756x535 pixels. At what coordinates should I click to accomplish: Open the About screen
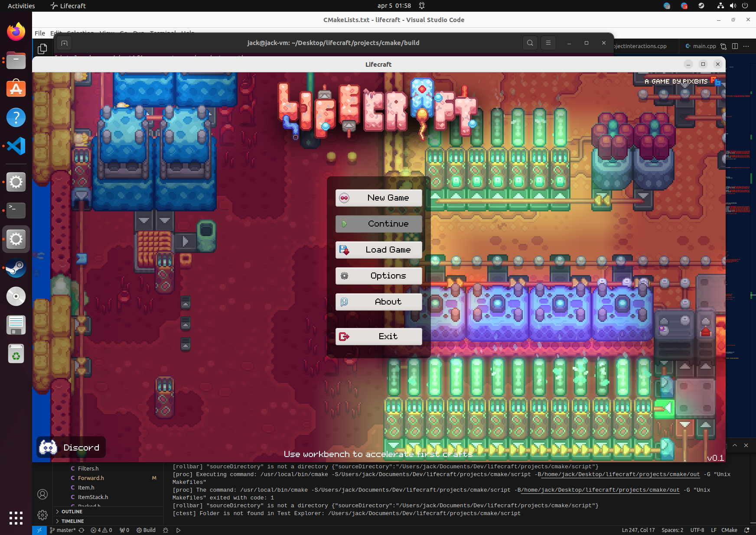click(x=378, y=302)
